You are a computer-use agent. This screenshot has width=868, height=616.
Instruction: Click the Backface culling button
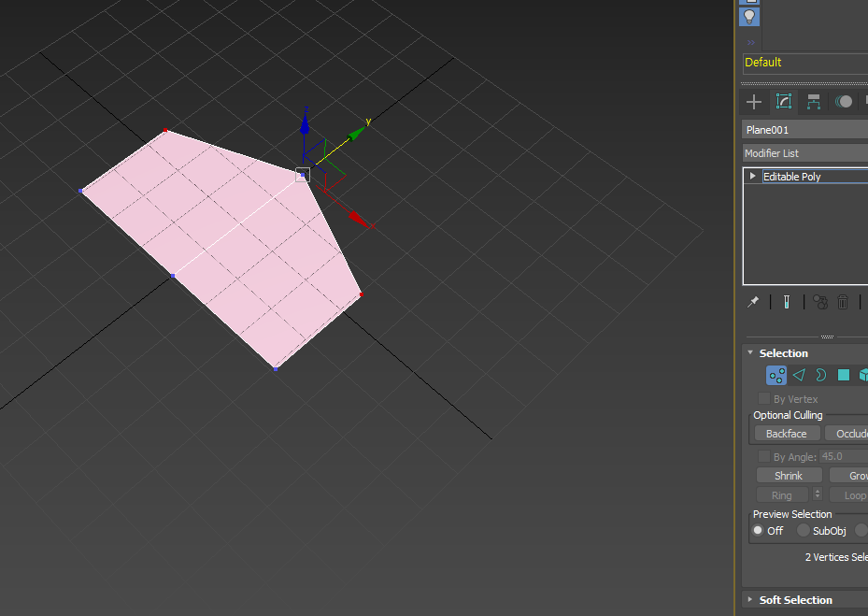pos(787,433)
